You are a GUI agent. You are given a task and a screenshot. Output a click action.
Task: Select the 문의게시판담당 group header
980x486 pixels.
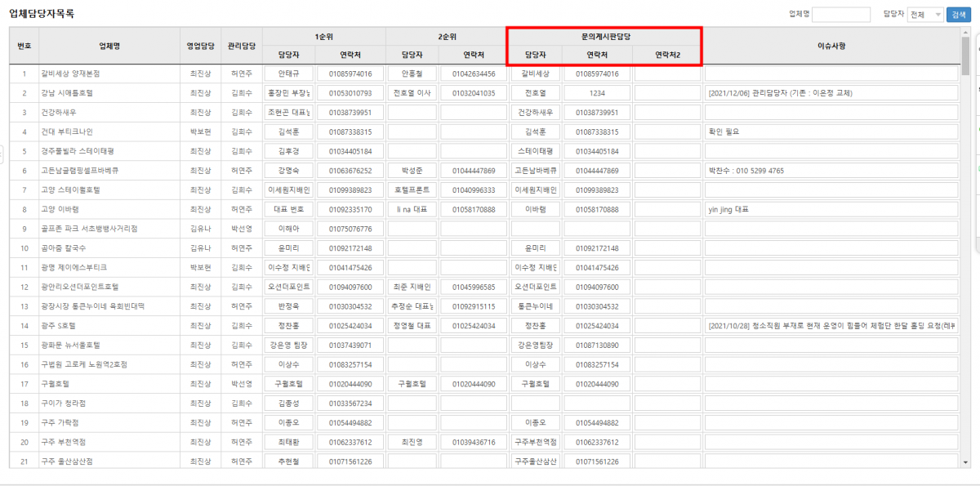coord(604,37)
